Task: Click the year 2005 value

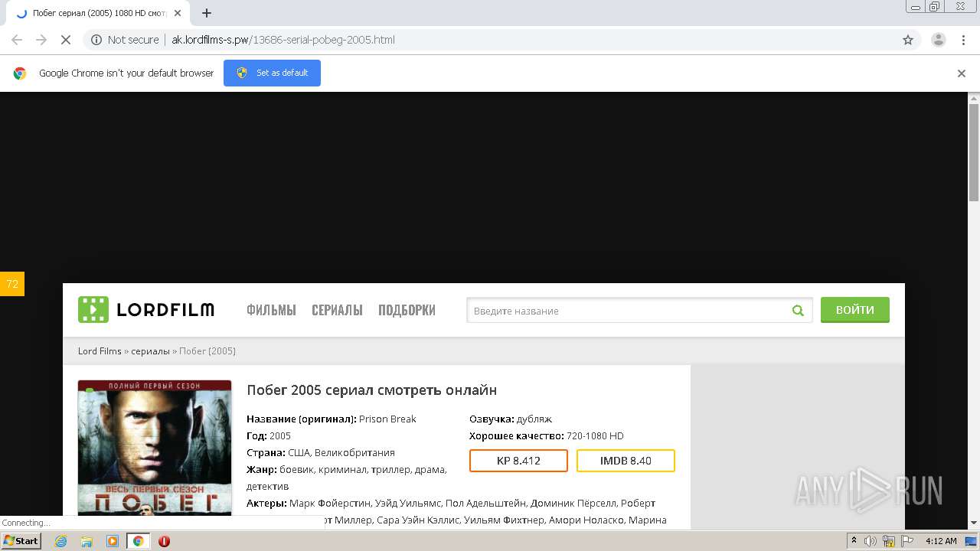Action: click(x=280, y=436)
